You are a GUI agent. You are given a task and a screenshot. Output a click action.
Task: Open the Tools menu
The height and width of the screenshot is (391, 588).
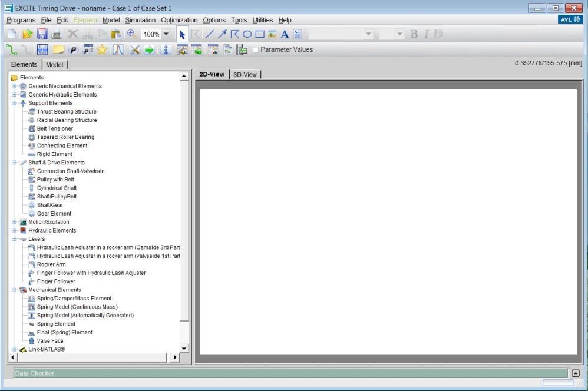click(x=239, y=20)
